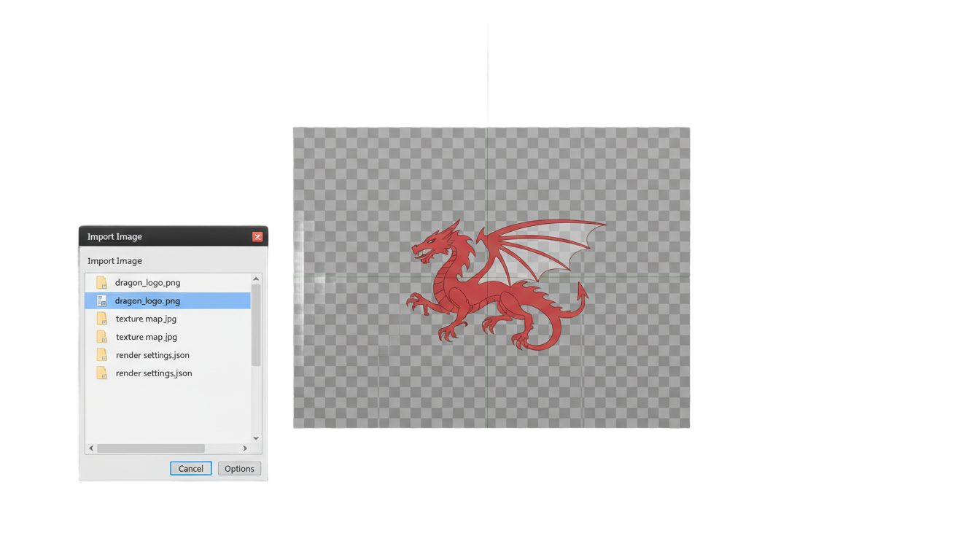Click the horizontal scroll-left arrow in file list

tap(91, 448)
